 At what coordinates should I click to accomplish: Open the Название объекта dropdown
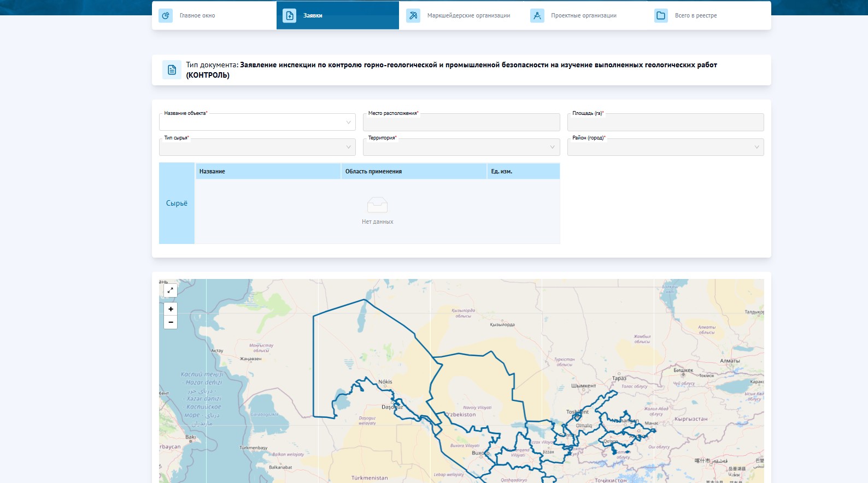(x=257, y=123)
